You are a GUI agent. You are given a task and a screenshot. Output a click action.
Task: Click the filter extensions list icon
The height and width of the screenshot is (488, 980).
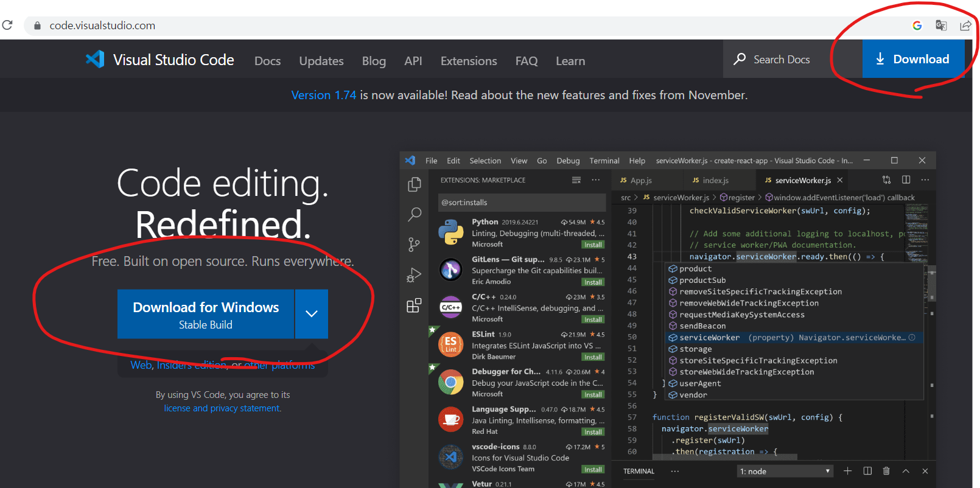(576, 180)
